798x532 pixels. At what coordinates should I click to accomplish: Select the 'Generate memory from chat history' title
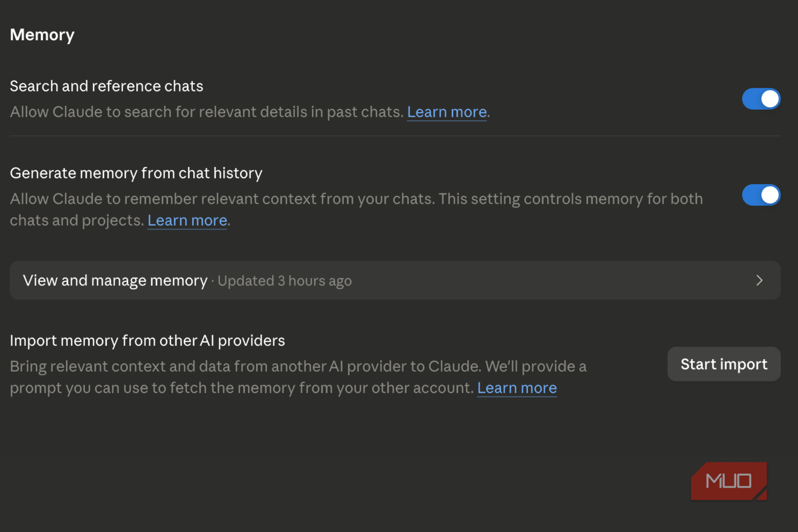[x=136, y=173]
